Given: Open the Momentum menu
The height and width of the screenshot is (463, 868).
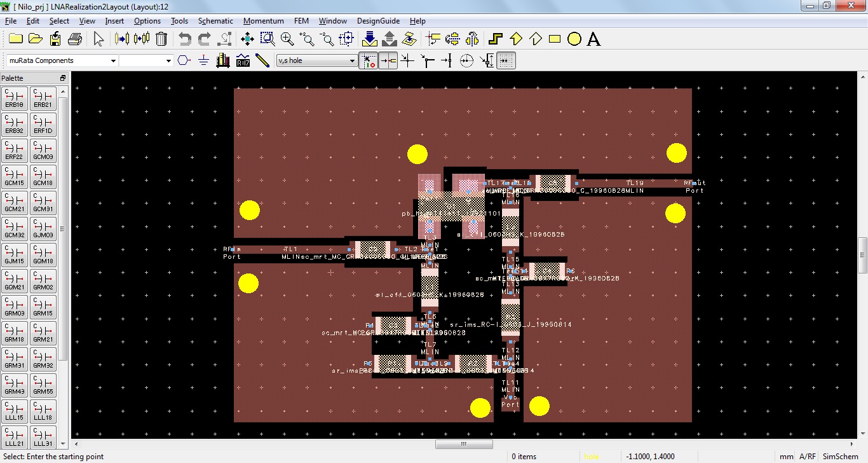Looking at the screenshot, I should 263,21.
